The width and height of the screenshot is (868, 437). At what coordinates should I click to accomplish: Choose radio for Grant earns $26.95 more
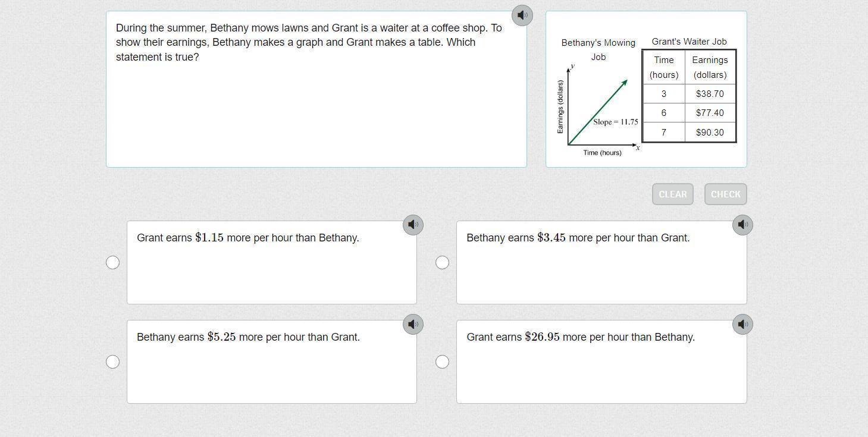(x=442, y=361)
